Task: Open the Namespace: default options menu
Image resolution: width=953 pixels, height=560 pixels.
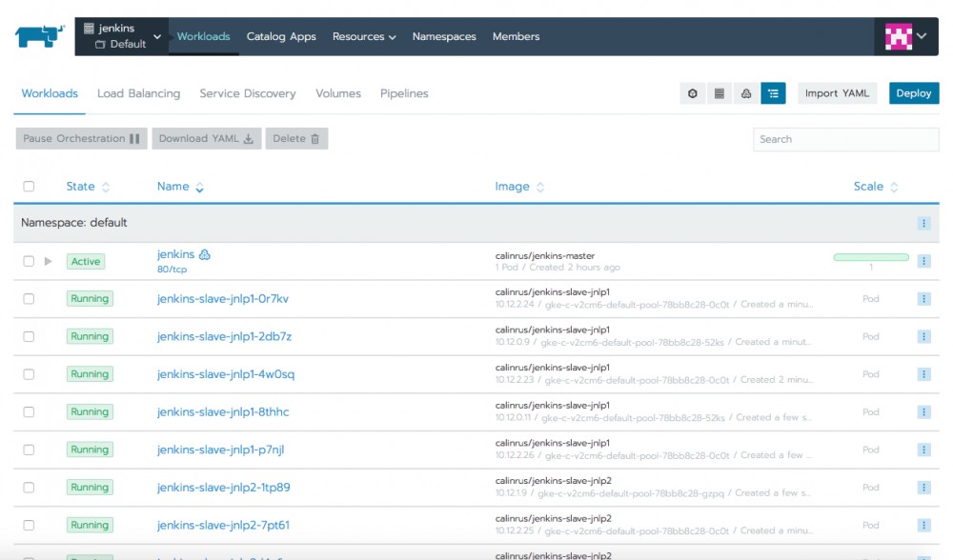Action: [922, 222]
